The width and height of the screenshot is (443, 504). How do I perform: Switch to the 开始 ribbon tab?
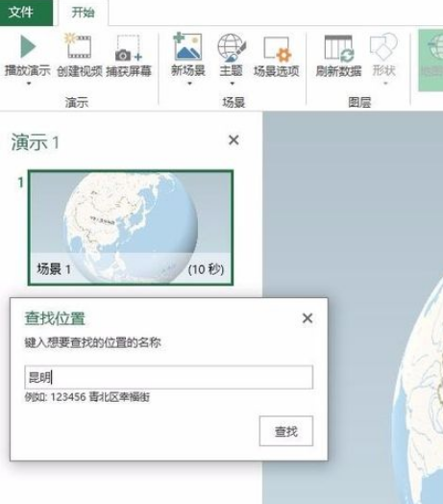(83, 13)
